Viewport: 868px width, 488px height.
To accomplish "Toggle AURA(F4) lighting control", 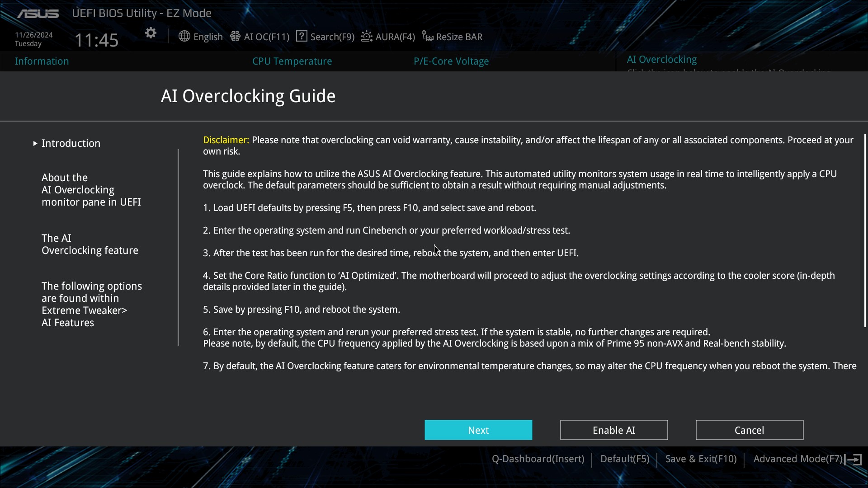I will 388,36.
